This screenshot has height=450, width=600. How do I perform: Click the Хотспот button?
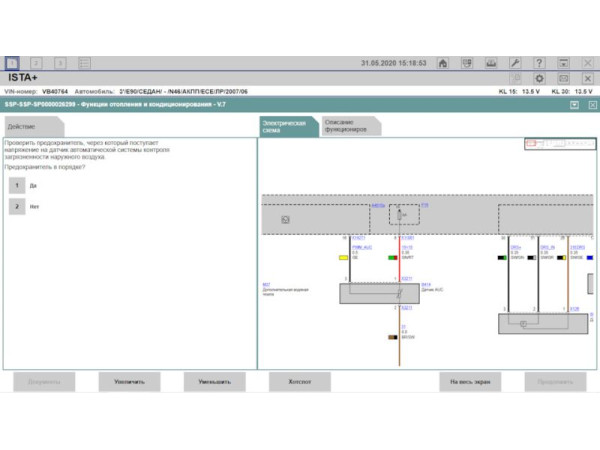click(300, 381)
